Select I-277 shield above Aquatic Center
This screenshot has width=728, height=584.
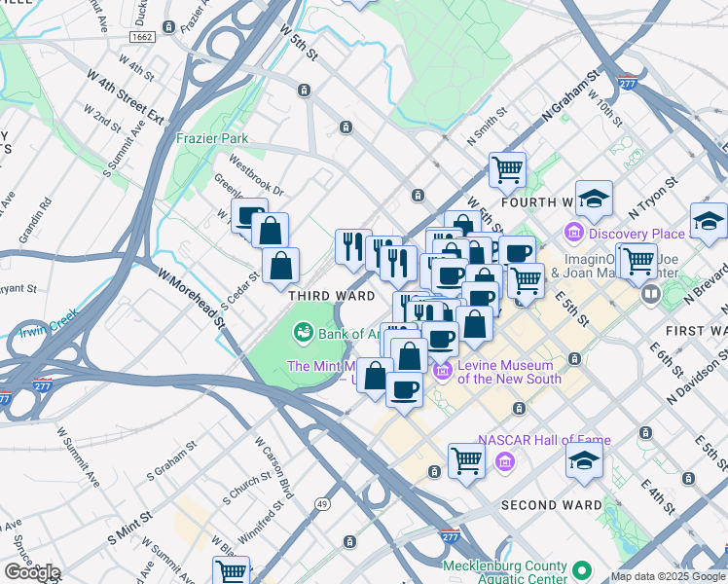(450, 536)
